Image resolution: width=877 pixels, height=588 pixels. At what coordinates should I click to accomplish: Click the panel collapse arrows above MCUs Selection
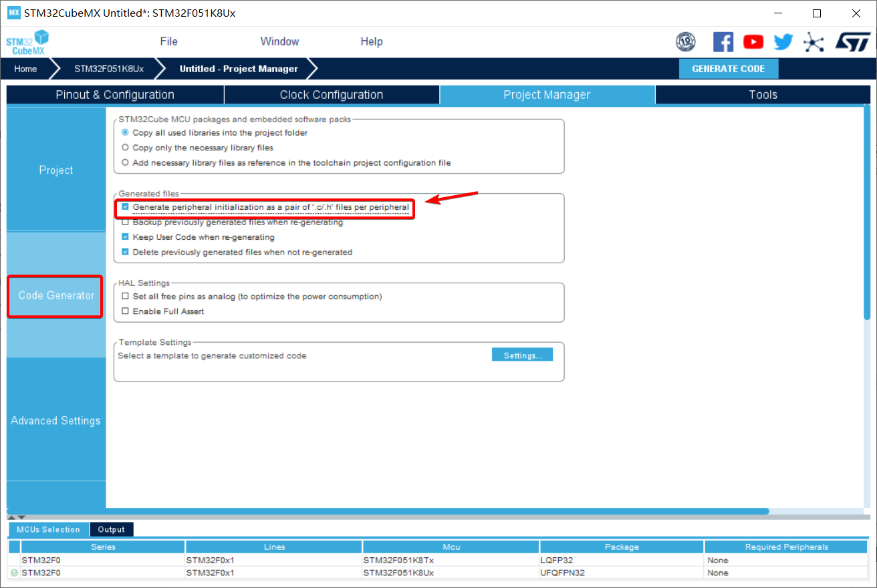click(16, 517)
